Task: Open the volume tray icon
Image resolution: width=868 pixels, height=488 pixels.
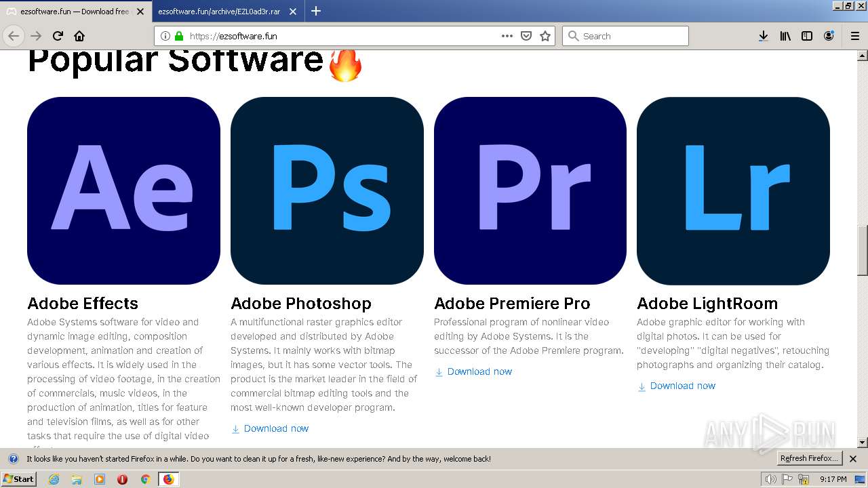Action: tap(770, 479)
